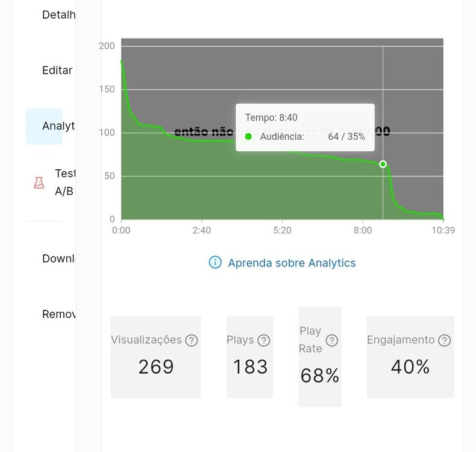Click the help icon next to Visualizações
This screenshot has width=476, height=452.
[192, 341]
